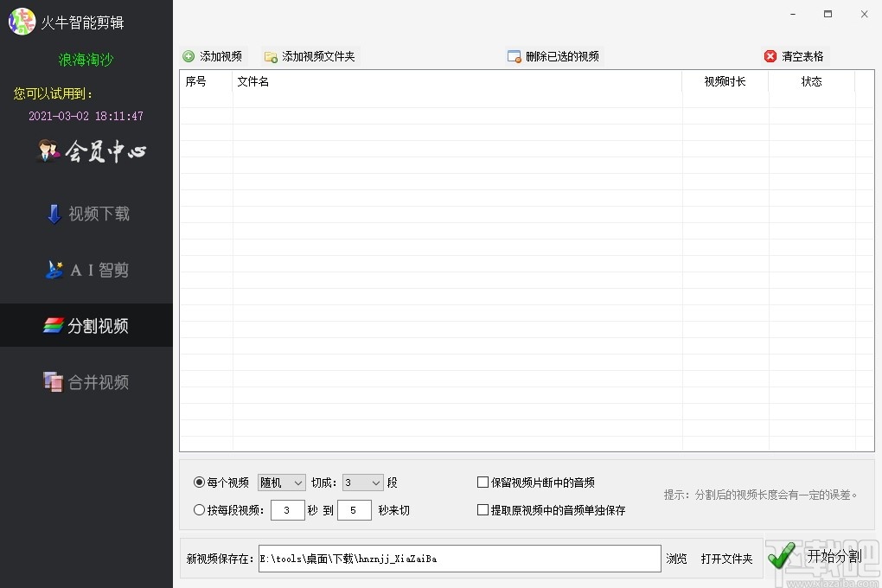Viewport: 882px width, 588px height.
Task: Open the segment count dropdown showing 3
Action: point(362,482)
